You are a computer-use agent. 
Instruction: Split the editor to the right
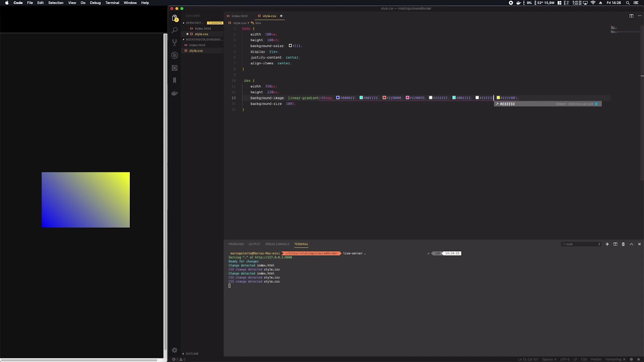pyautogui.click(x=631, y=16)
